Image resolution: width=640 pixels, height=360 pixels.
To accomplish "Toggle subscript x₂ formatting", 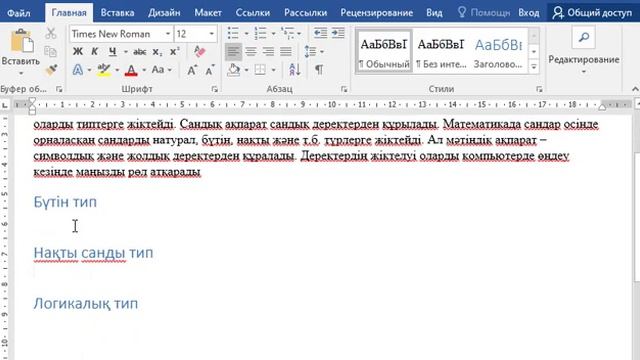I will (157, 52).
